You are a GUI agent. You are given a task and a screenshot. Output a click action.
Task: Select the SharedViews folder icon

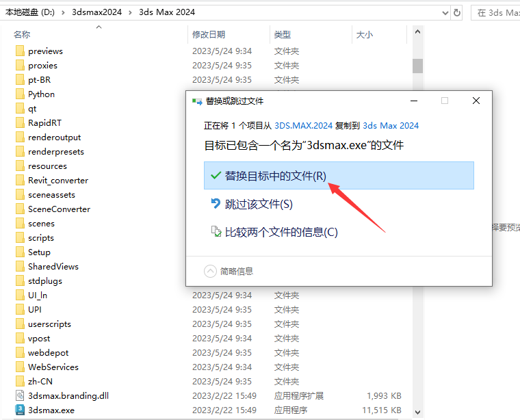(20, 266)
